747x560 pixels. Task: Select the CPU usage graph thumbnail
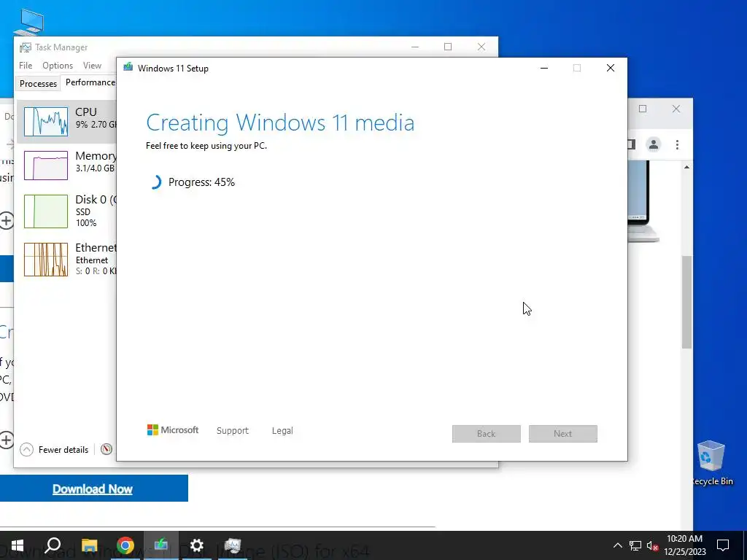pos(46,122)
